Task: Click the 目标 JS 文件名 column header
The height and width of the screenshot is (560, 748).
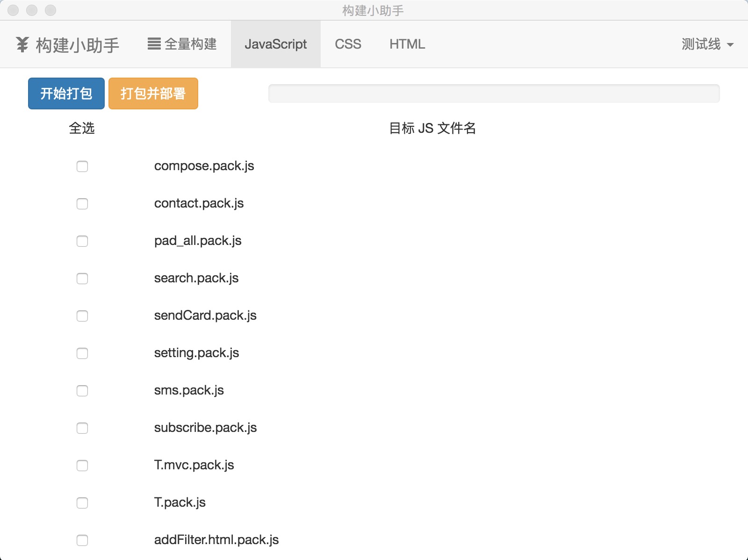Action: pyautogui.click(x=432, y=128)
